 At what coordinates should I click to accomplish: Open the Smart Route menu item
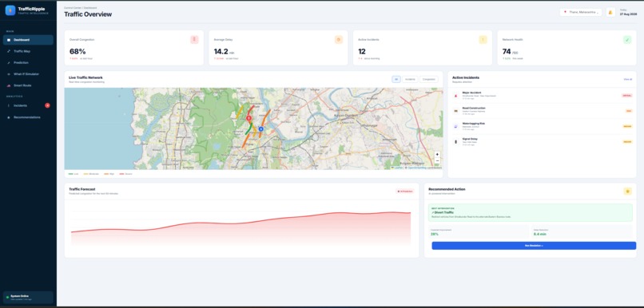[28, 85]
